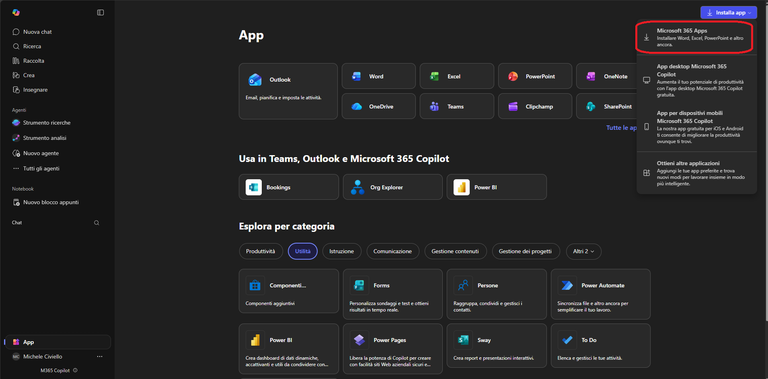Choose App per dispositivi mobili option
The image size is (768, 379).
[x=696, y=127]
